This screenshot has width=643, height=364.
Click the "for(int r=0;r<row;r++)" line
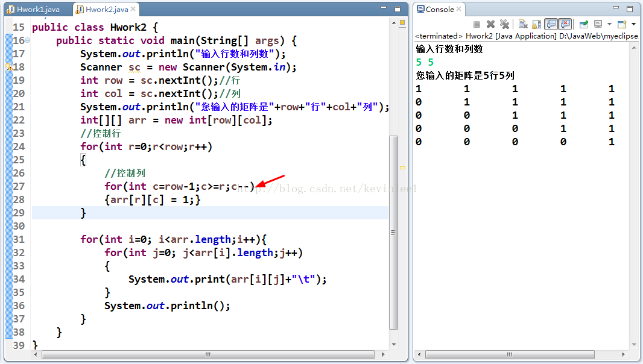147,146
